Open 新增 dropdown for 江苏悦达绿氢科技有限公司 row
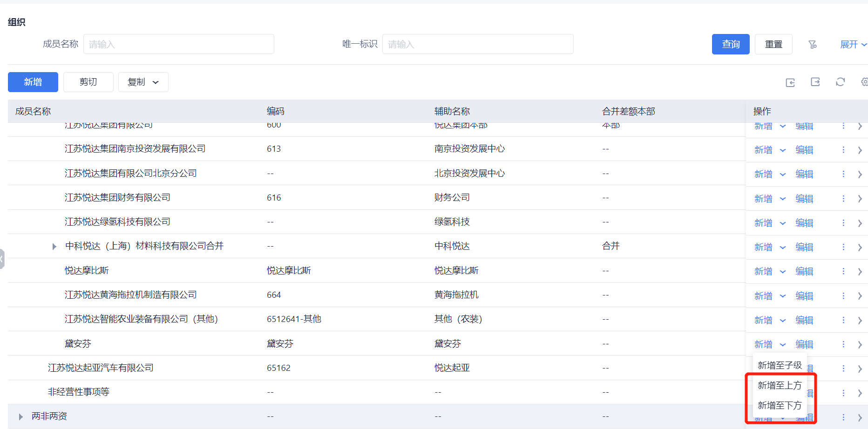The width and height of the screenshot is (868, 429). 783,223
